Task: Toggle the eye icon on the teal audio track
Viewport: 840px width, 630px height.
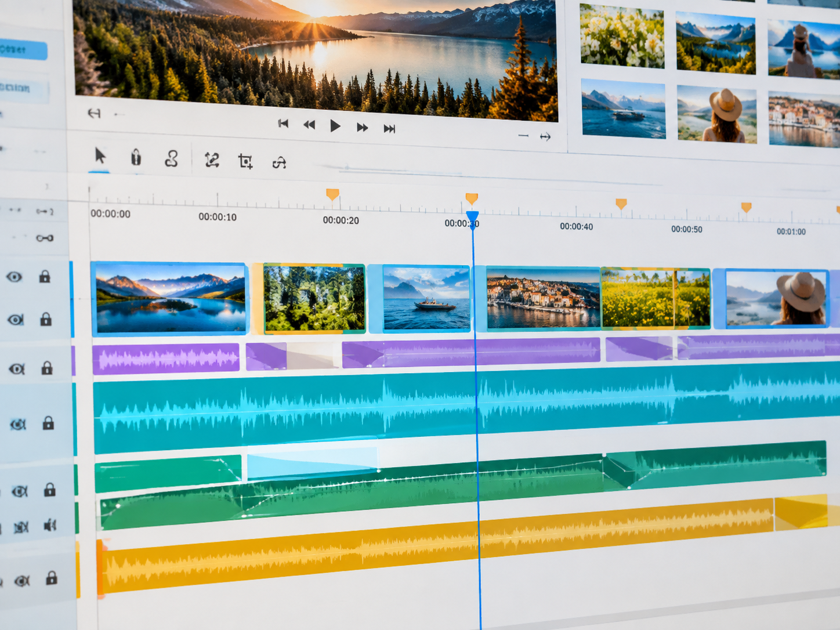Action: point(18,425)
